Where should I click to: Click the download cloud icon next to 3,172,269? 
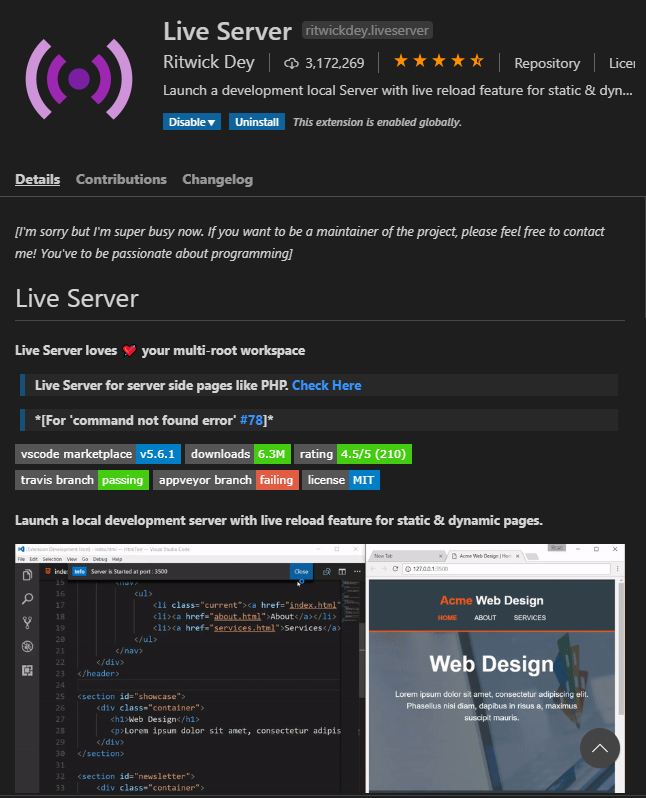(291, 63)
